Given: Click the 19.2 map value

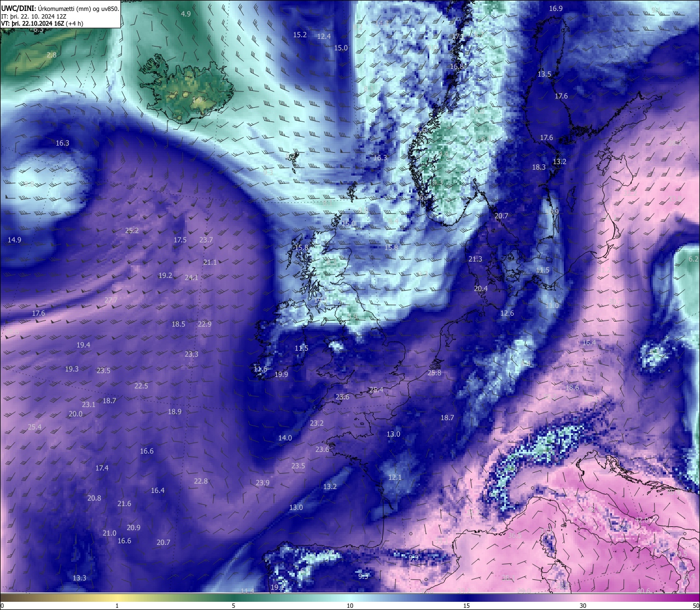Looking at the screenshot, I should [x=165, y=275].
